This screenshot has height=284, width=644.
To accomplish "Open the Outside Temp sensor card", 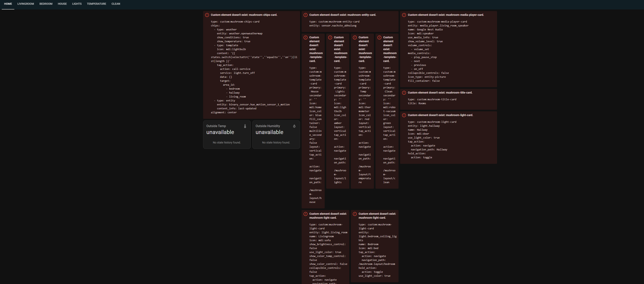I will tap(227, 135).
